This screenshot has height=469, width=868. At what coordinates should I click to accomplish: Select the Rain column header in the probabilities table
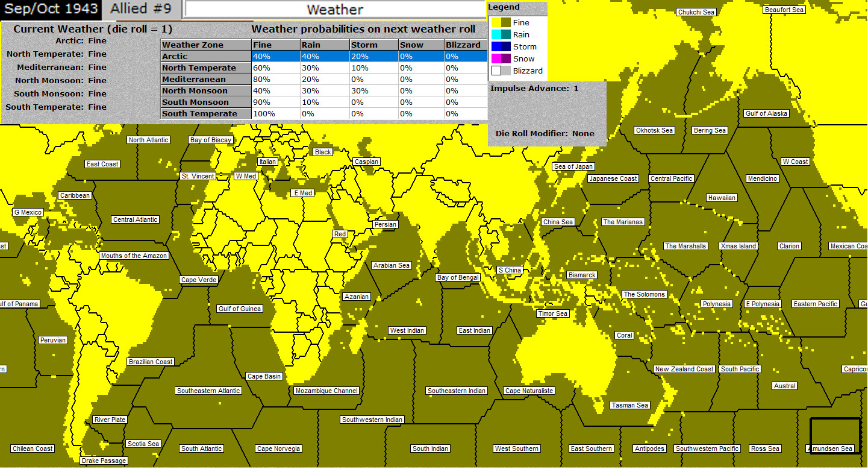pyautogui.click(x=325, y=45)
